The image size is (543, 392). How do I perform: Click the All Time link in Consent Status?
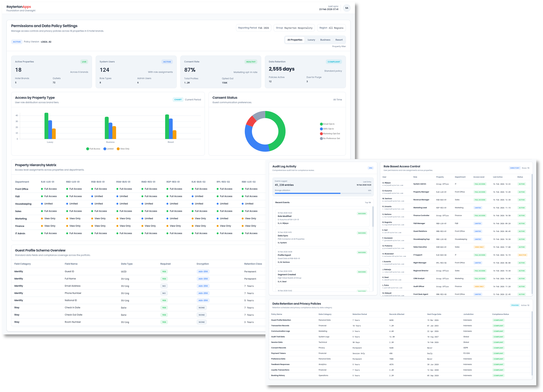[338, 99]
